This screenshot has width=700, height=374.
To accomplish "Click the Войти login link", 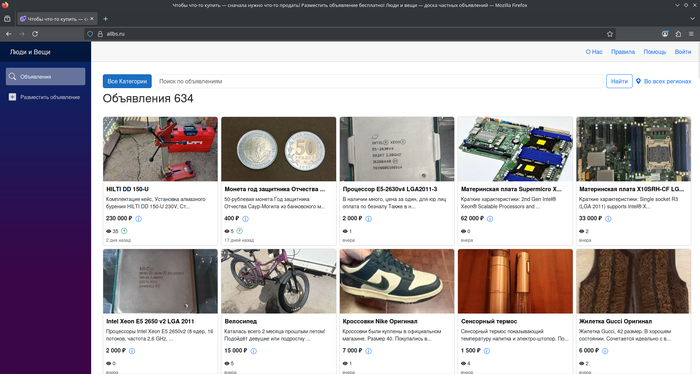I will (x=683, y=52).
